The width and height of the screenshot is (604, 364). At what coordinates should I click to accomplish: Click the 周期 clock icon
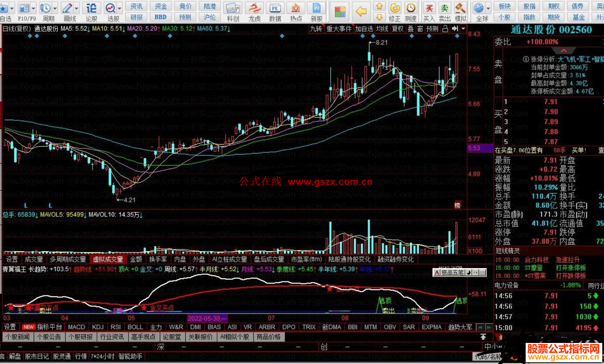pyautogui.click(x=45, y=8)
